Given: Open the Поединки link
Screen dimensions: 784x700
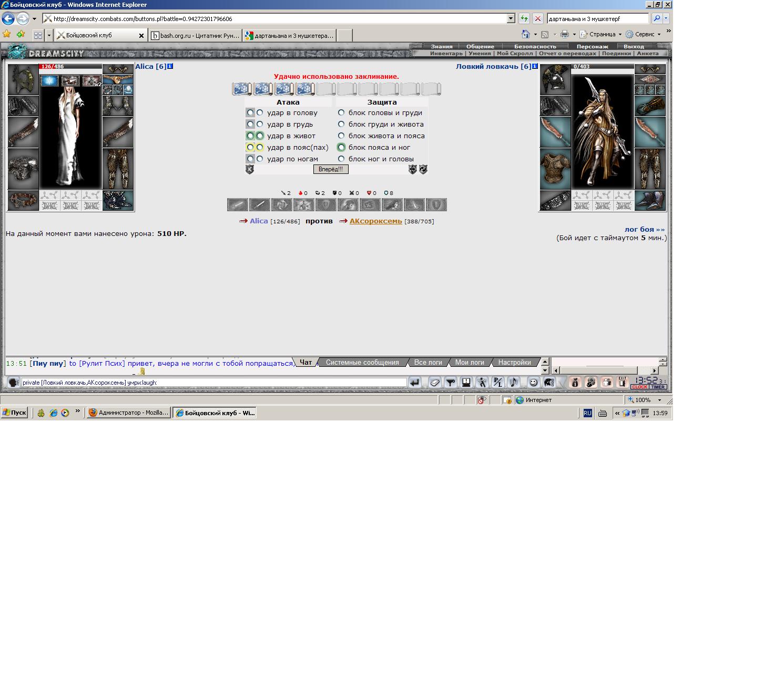Looking at the screenshot, I should (x=616, y=53).
